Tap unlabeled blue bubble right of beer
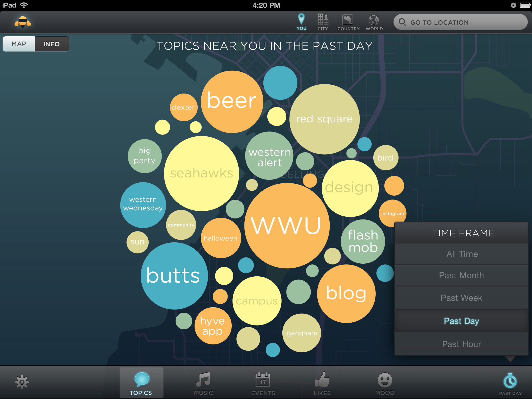The image size is (532, 399). (280, 83)
